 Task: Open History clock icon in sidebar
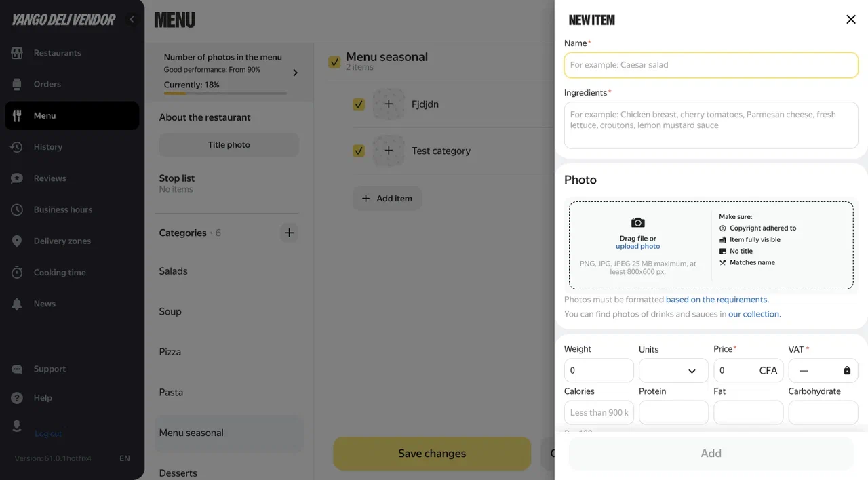(17, 147)
